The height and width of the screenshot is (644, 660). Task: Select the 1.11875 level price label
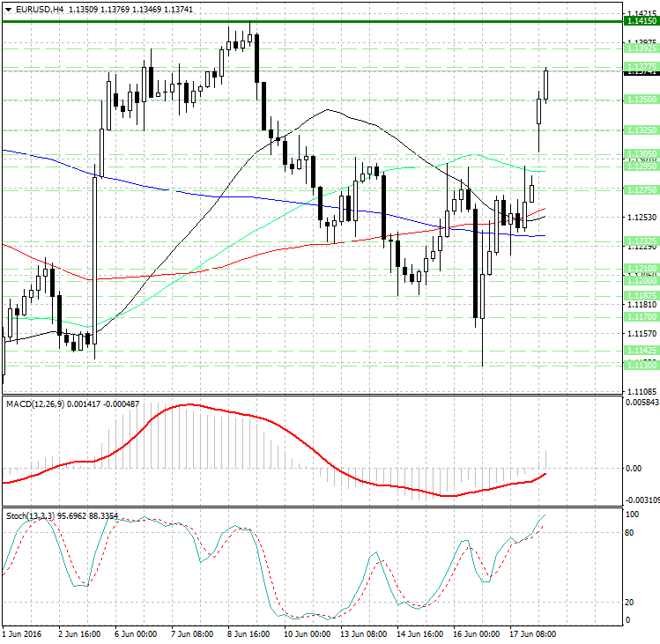click(641, 295)
